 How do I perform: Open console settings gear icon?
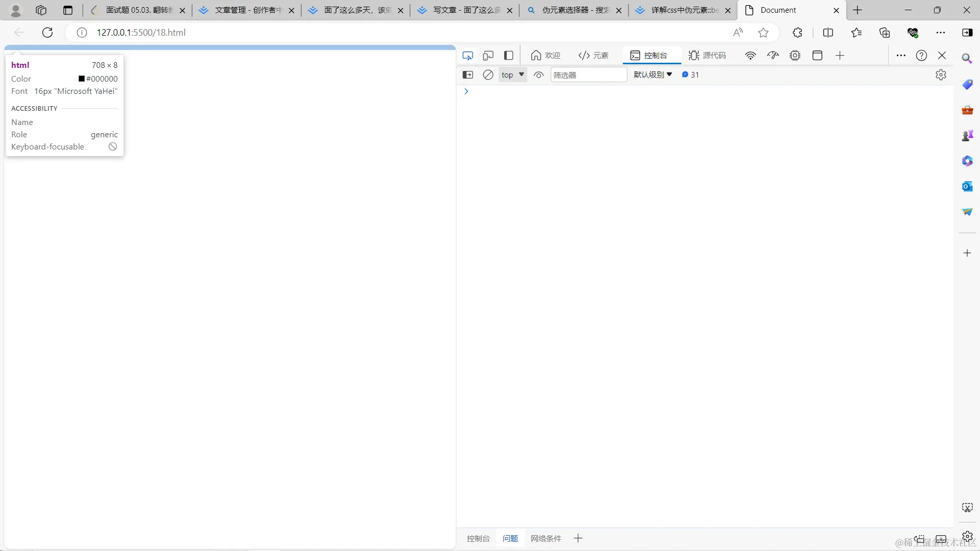coord(941,75)
